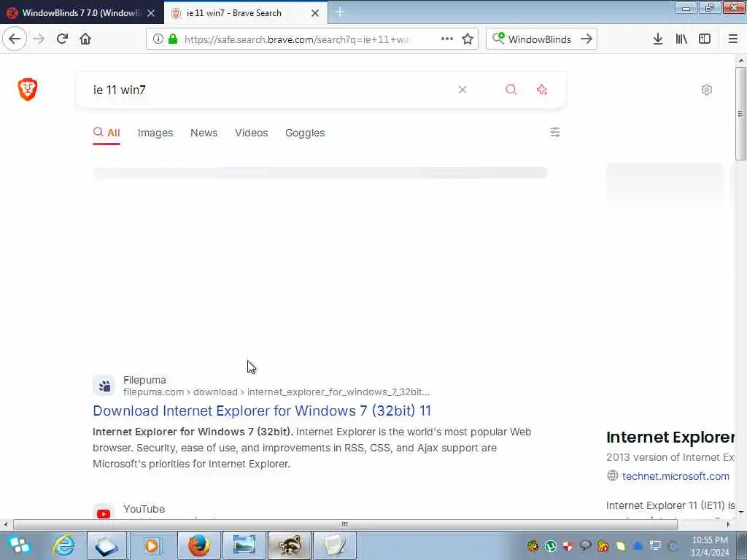Click the Filepuma site name

tap(145, 380)
